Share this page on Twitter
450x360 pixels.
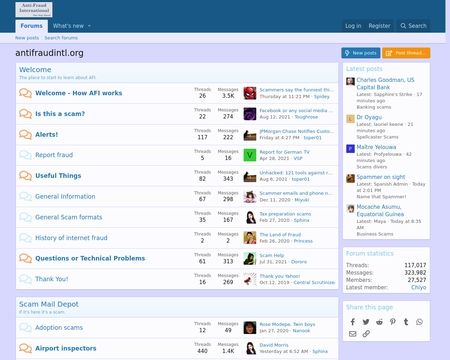point(366,322)
